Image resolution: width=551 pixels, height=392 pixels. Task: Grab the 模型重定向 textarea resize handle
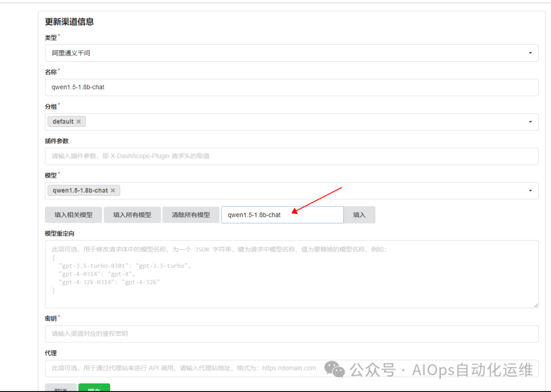(x=536, y=305)
